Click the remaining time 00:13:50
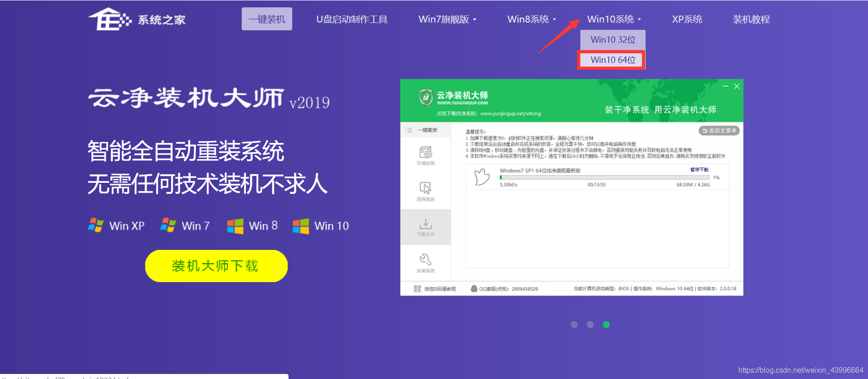Image resolution: width=868 pixels, height=379 pixels. tap(596, 185)
